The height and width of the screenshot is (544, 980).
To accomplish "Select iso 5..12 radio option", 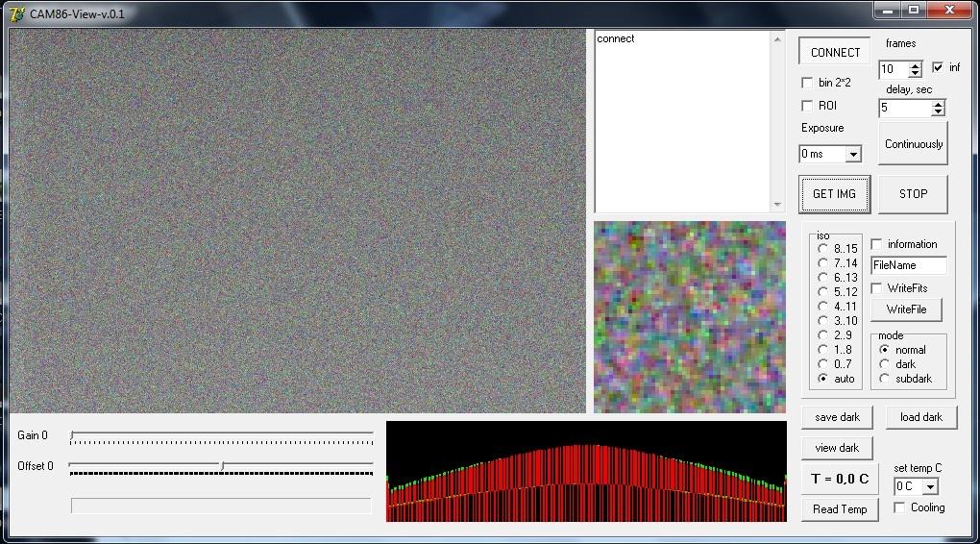I will 822,291.
